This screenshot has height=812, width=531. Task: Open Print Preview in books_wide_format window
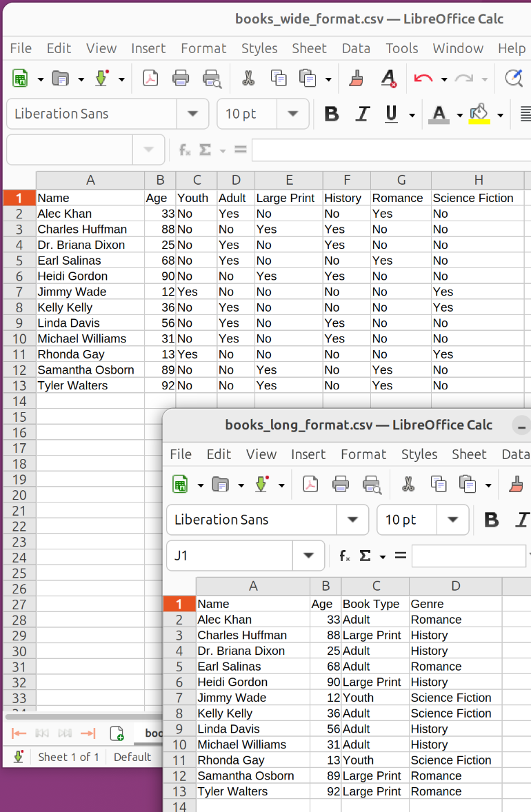(211, 79)
